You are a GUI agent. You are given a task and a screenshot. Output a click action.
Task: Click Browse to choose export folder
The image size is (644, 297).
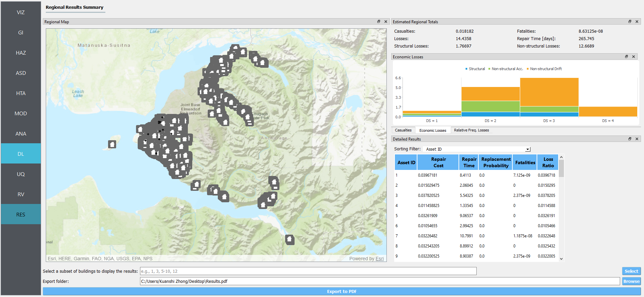click(x=631, y=281)
